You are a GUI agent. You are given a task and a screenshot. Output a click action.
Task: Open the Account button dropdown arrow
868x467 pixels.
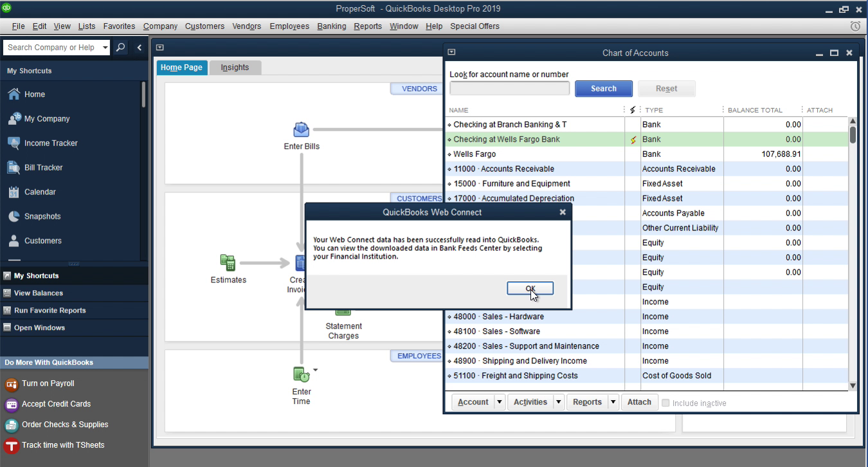point(500,402)
